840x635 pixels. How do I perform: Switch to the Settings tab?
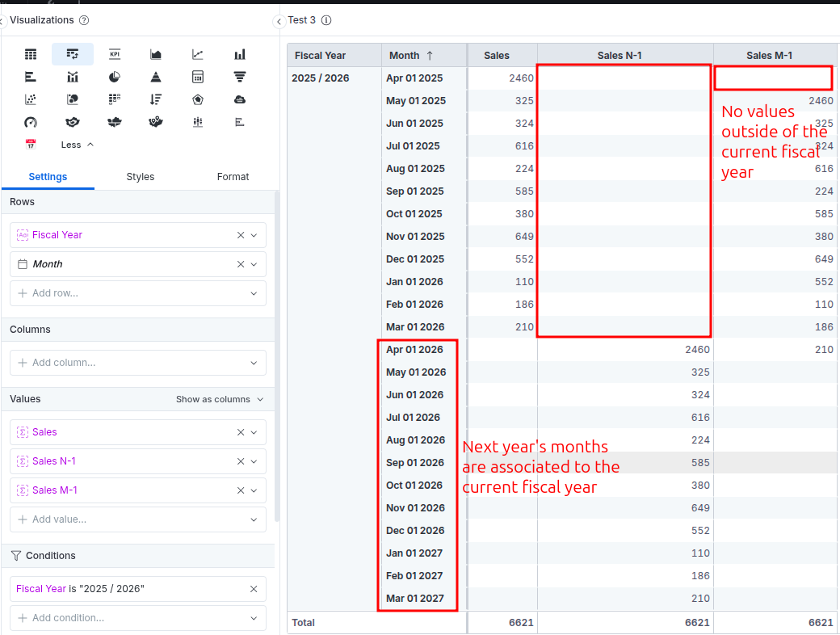48,177
